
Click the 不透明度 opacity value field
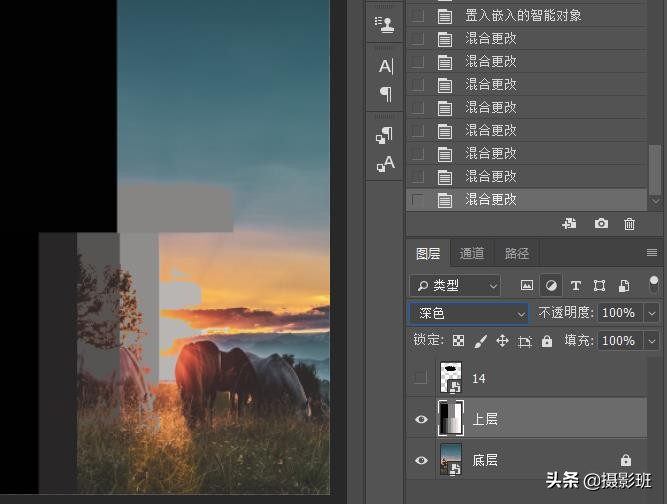(x=621, y=313)
